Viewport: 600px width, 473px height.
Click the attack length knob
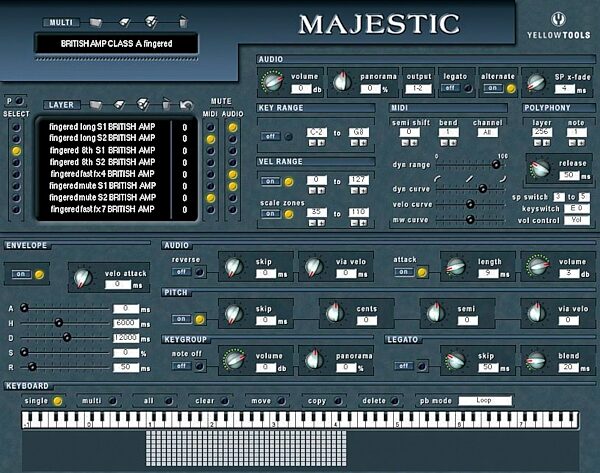(x=455, y=266)
